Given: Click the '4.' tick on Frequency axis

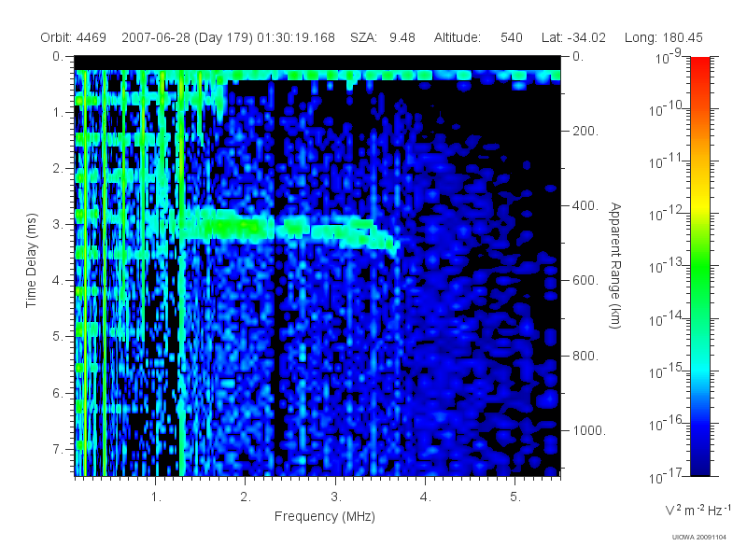Looking at the screenshot, I should point(426,497).
